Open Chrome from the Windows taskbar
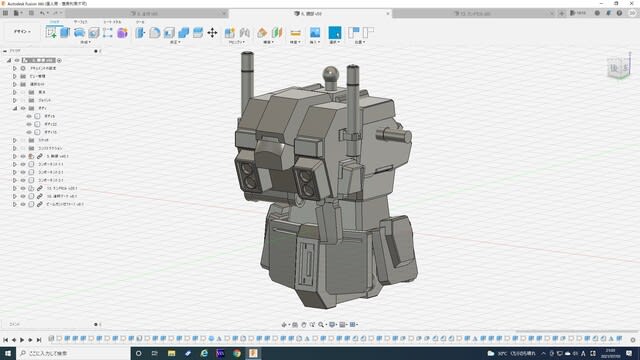 237,353
